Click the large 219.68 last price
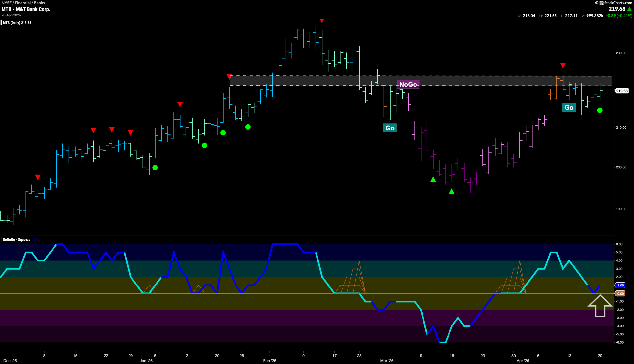 tap(617, 9)
